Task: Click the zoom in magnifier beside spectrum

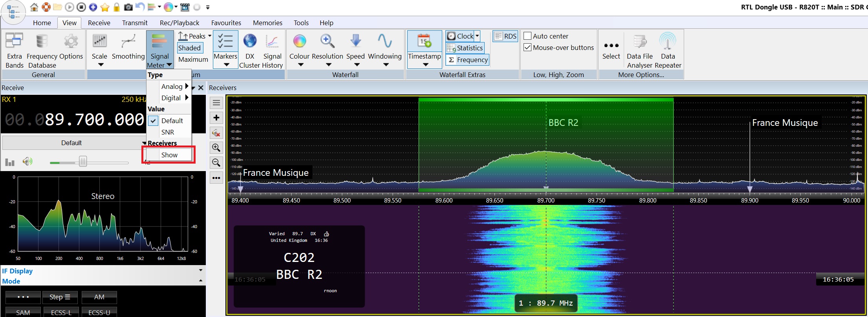Action: click(216, 148)
